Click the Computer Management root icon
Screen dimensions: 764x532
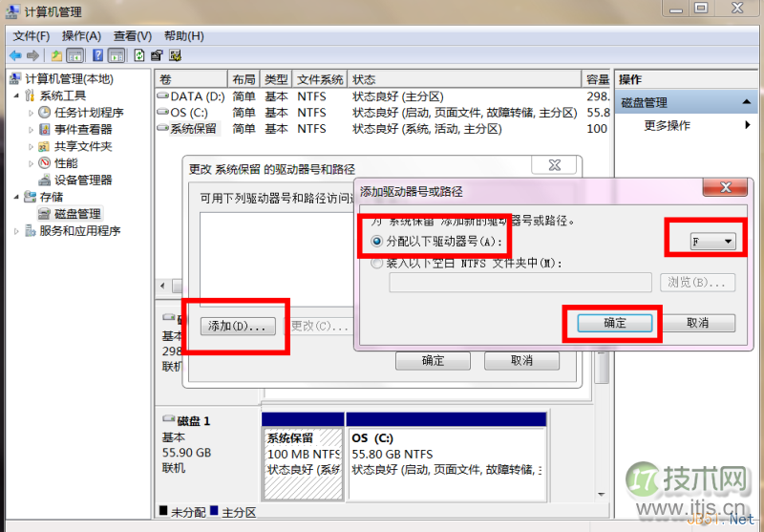click(x=15, y=78)
